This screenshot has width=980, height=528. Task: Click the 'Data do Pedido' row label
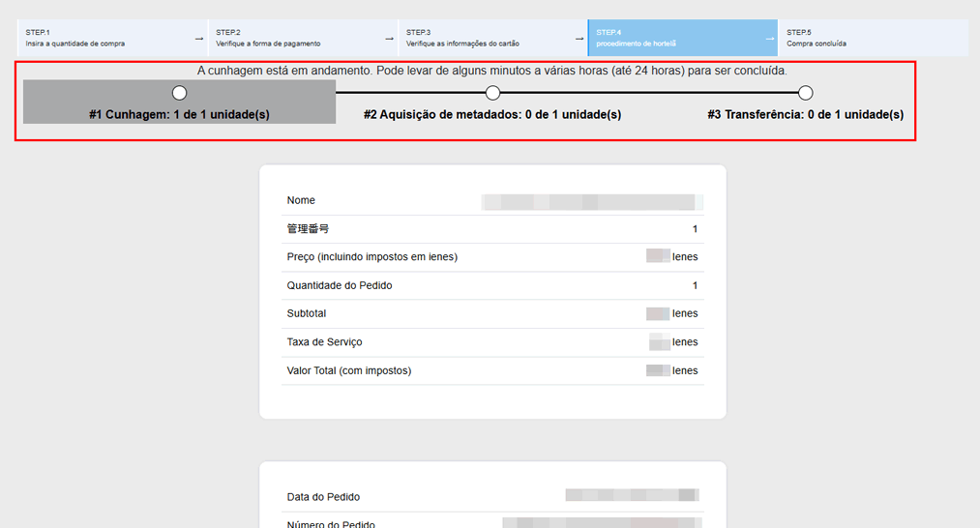[323, 497]
